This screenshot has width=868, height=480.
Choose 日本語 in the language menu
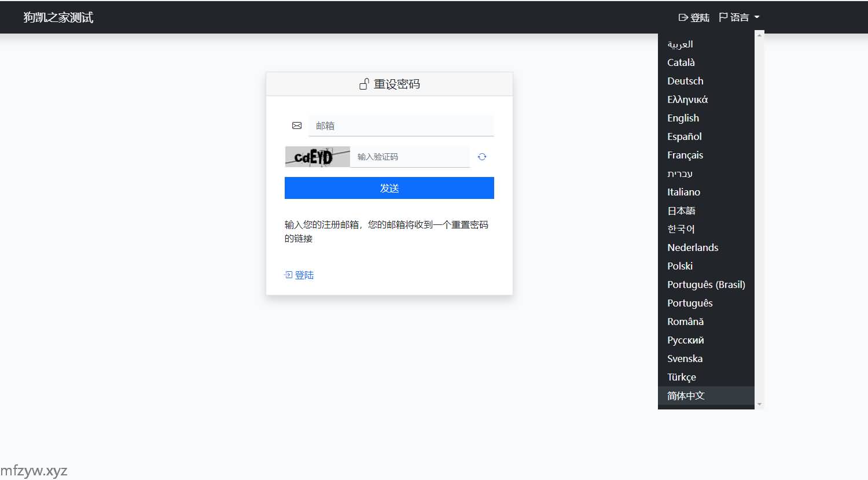681,211
